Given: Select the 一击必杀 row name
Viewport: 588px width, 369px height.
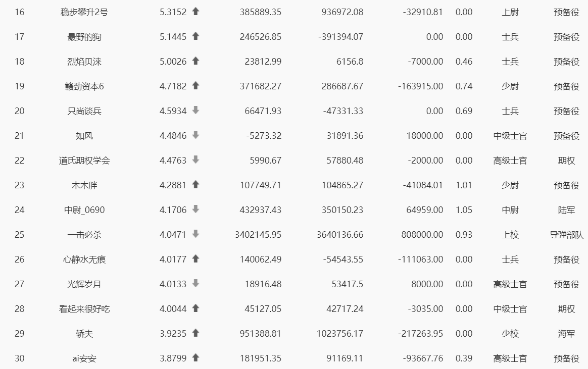Looking at the screenshot, I should point(84,235).
